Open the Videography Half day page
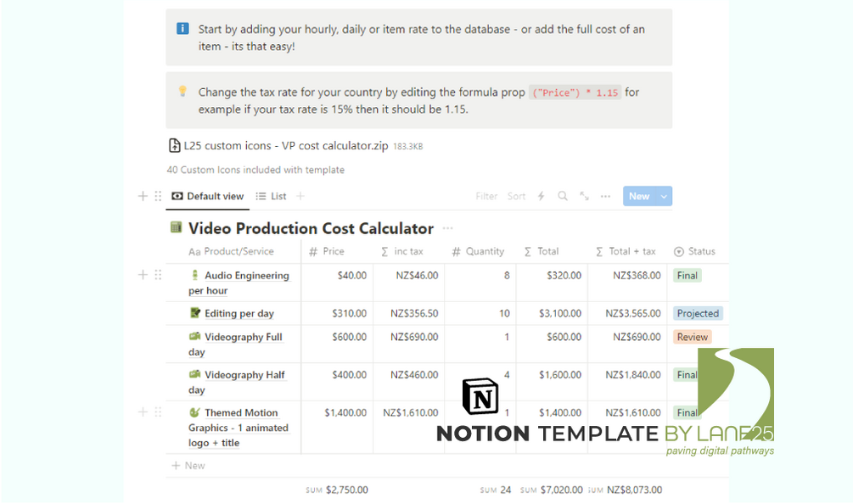The image size is (853, 504). pyautogui.click(x=237, y=382)
